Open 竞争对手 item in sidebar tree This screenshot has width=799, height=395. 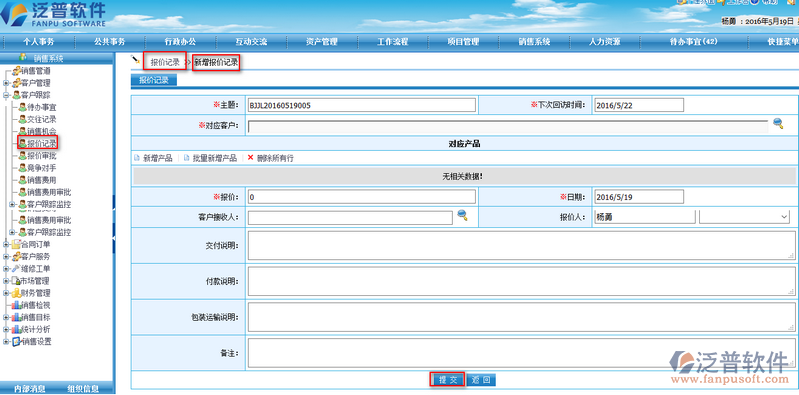pos(37,168)
